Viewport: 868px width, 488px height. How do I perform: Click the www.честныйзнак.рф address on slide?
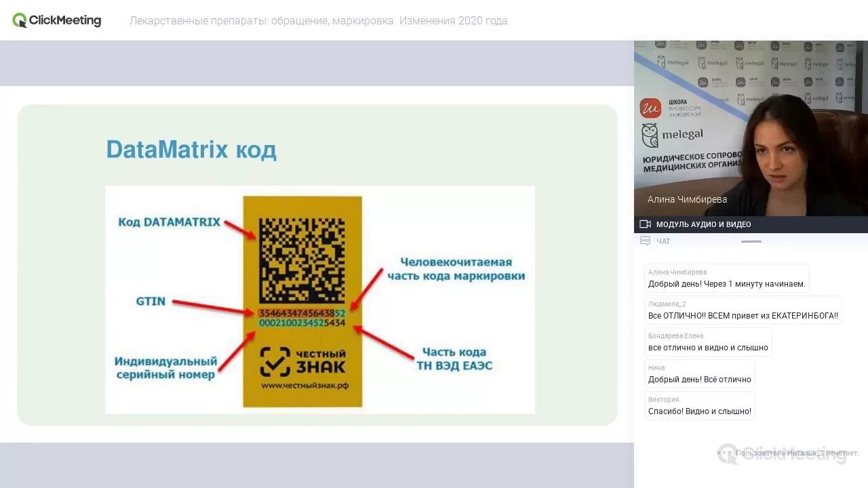pyautogui.click(x=304, y=386)
